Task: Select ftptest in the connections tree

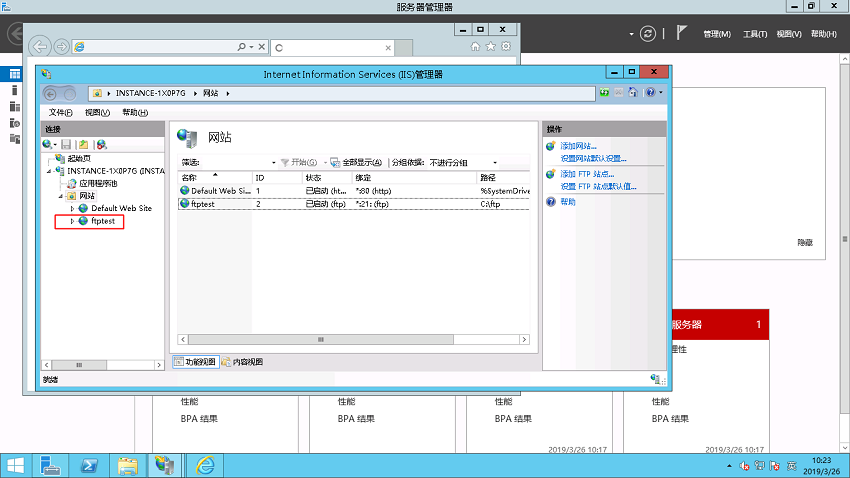Action: (103, 221)
